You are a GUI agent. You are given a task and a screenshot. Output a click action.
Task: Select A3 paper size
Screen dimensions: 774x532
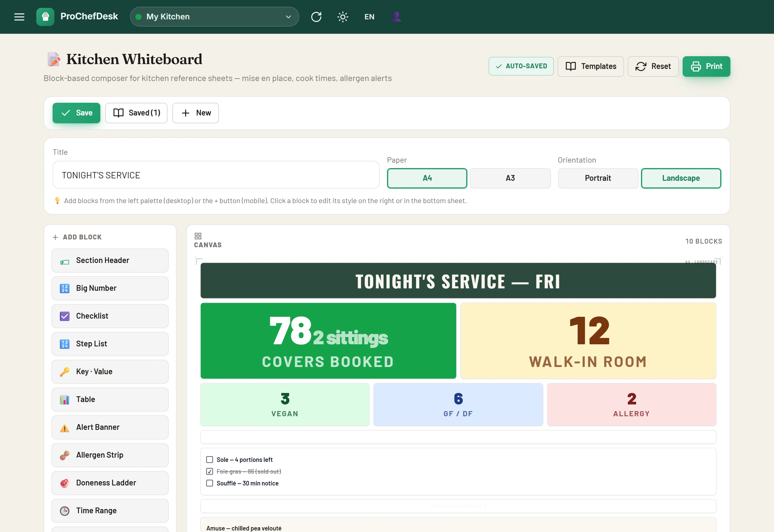tap(510, 178)
